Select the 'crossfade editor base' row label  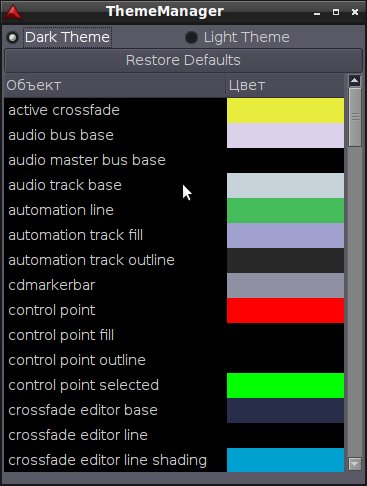click(83, 410)
